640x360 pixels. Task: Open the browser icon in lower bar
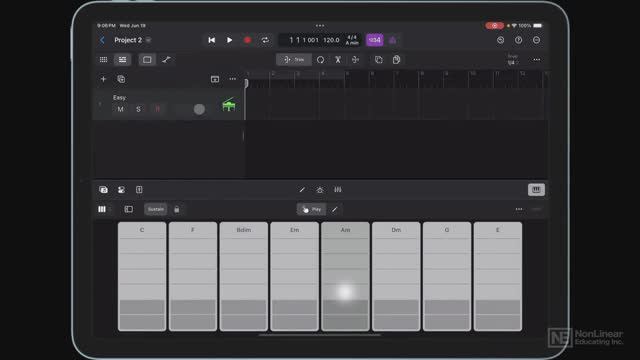click(103, 189)
